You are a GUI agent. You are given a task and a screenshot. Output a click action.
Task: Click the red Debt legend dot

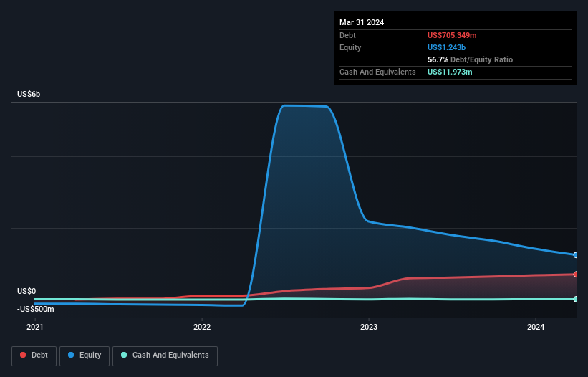tap(23, 355)
